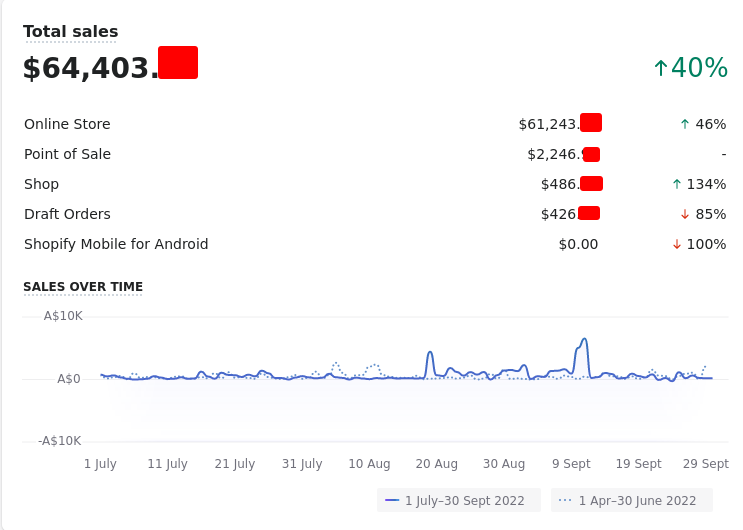Click the solid blue line legend swatch

pyautogui.click(x=392, y=500)
